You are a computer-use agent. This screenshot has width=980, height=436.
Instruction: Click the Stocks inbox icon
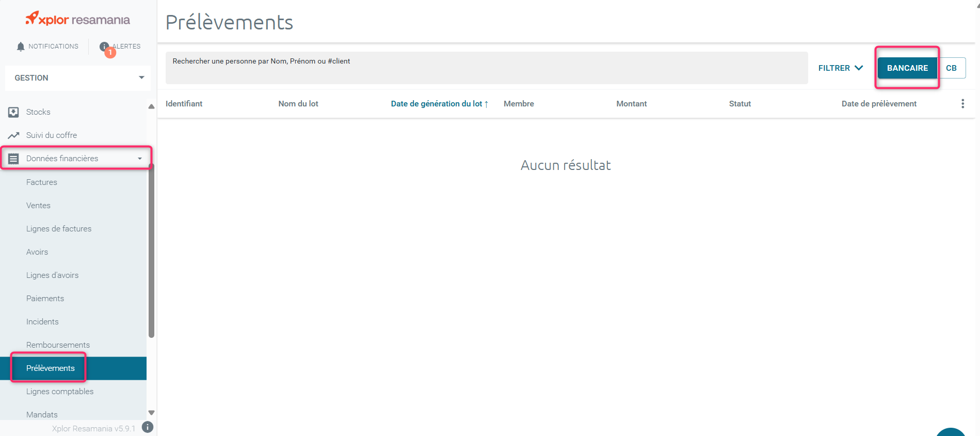coord(13,112)
